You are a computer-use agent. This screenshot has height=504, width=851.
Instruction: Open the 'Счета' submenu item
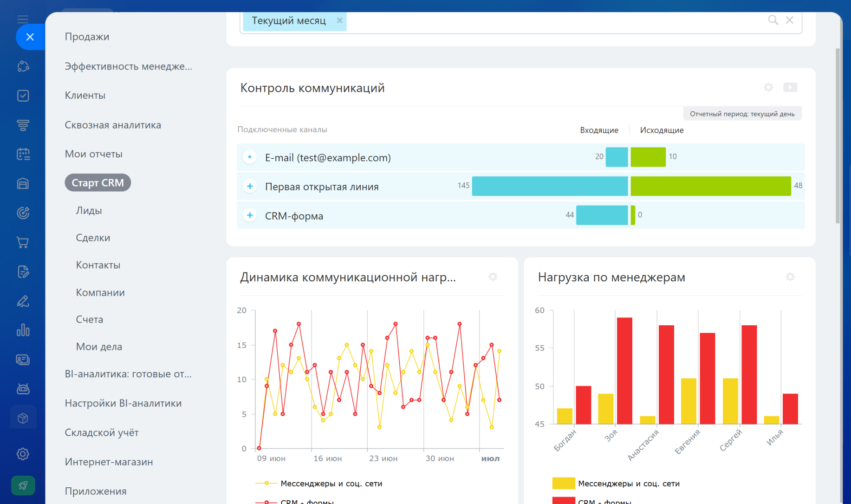(90, 319)
